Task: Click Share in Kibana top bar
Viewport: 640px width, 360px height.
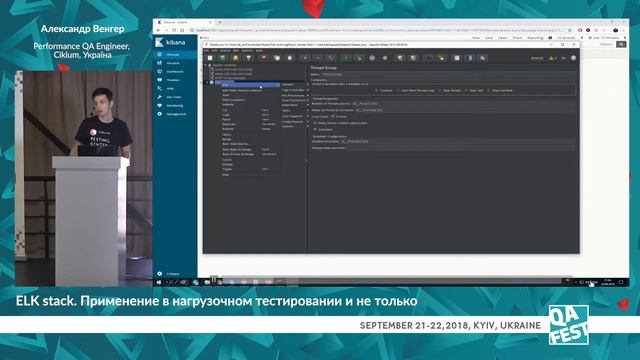Action: 517,38
